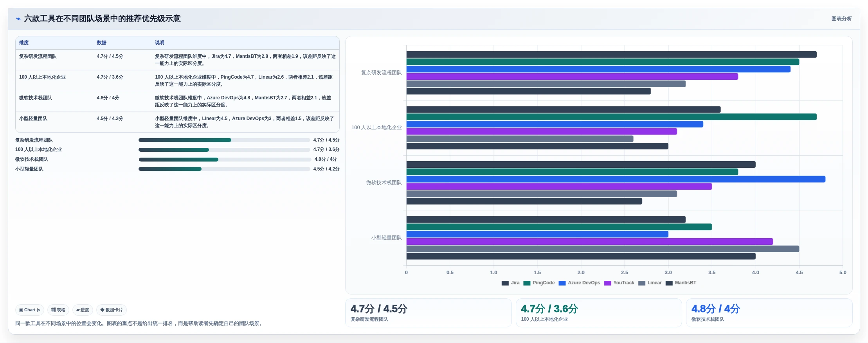Click the x-axis tick 1.0
This screenshot has width=868, height=343.
493,273
